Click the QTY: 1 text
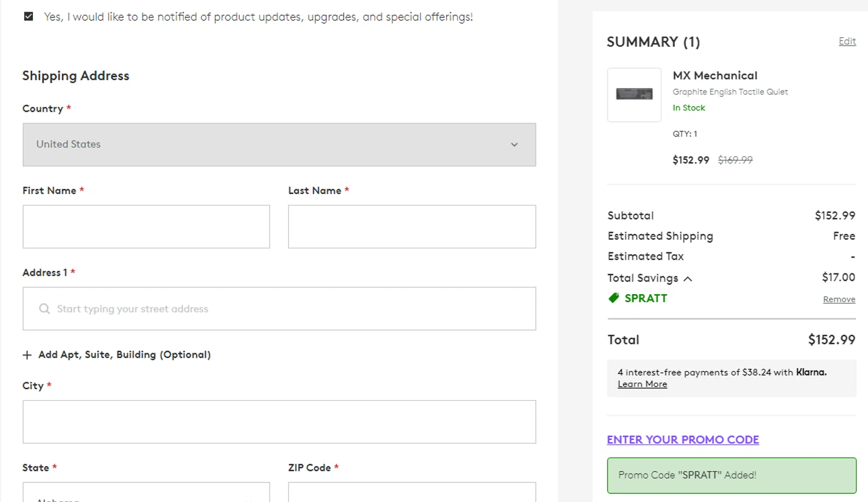Viewport: 868px width, 502px height. pos(685,134)
